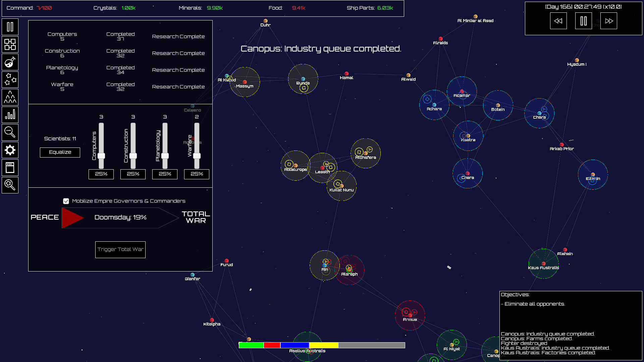Image resolution: width=644 pixels, height=362 pixels.
Task: Toggle Mobilize Empire Governors & Commanders checkbox
Action: point(66,201)
